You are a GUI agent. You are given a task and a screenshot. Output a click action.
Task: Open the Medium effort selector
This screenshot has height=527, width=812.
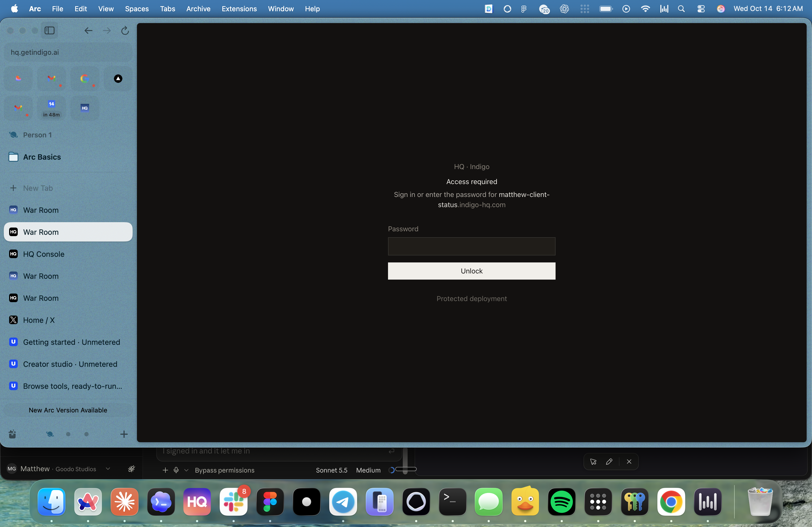(368, 470)
